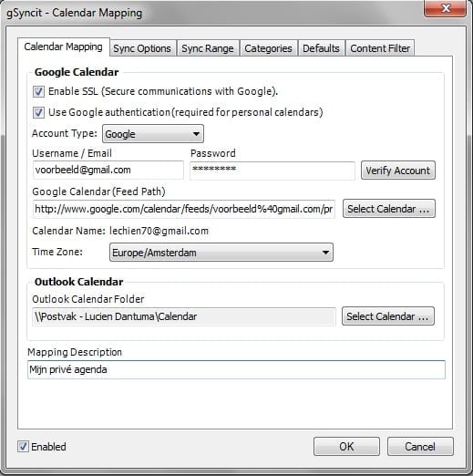Screen dimensions: 473x476
Task: Expand the Account Type dropdown
Action: [153, 134]
